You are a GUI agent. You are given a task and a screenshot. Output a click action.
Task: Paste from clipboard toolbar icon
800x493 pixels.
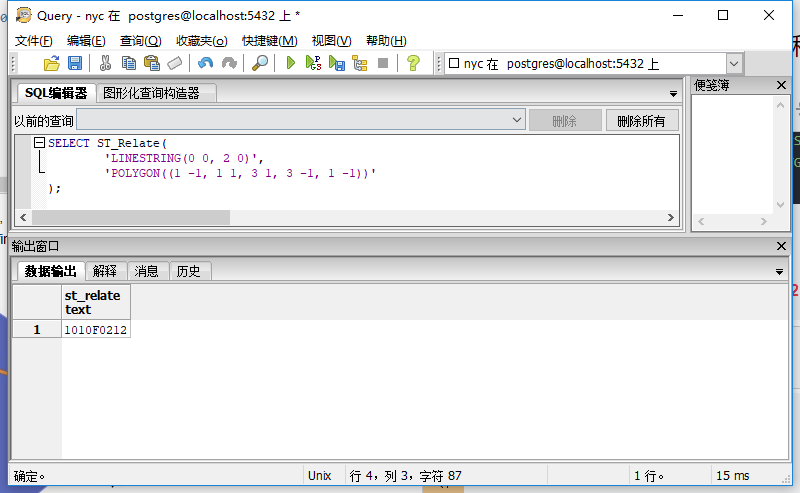(152, 63)
